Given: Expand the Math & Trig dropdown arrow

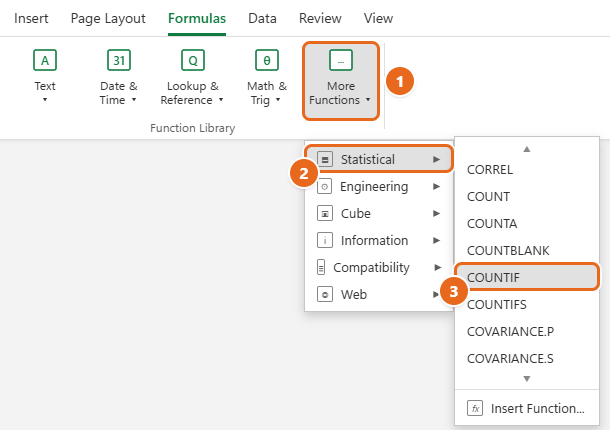Looking at the screenshot, I should (278, 100).
